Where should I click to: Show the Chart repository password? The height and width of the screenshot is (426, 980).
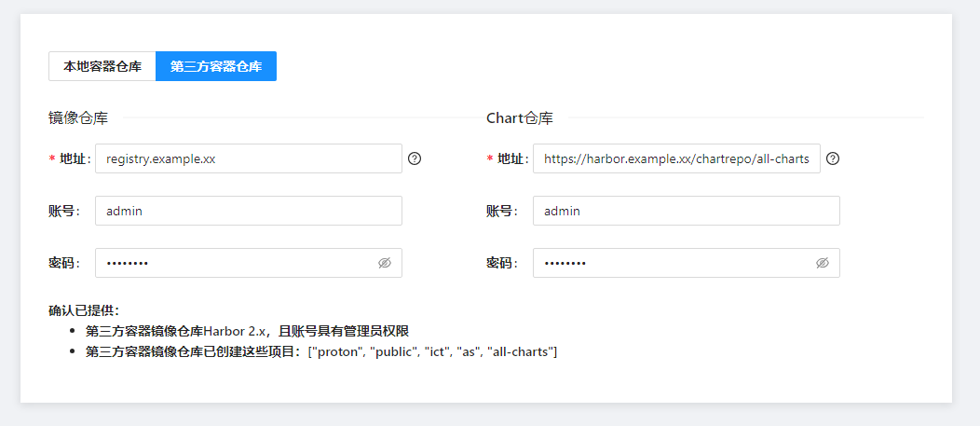(823, 264)
